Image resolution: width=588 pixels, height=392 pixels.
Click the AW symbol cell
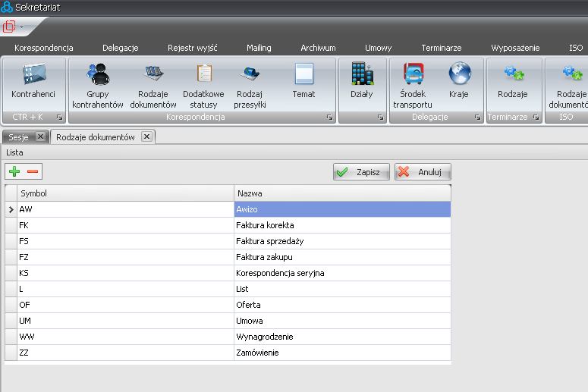(x=126, y=209)
